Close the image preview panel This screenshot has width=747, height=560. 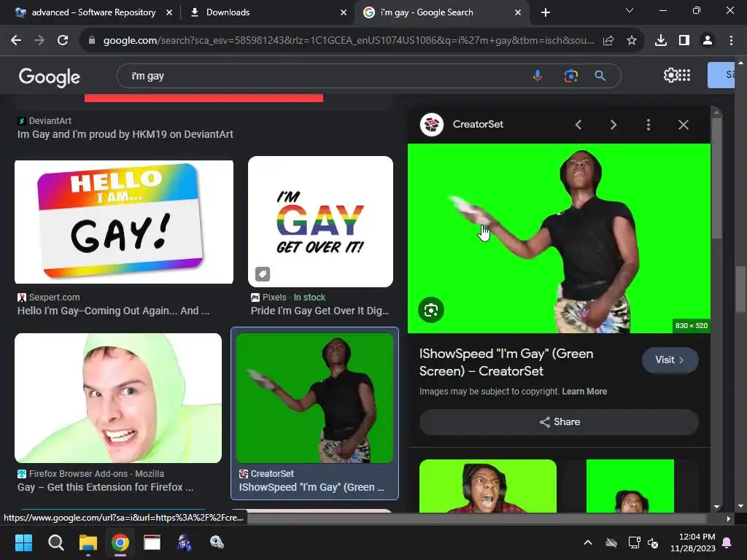(x=683, y=125)
